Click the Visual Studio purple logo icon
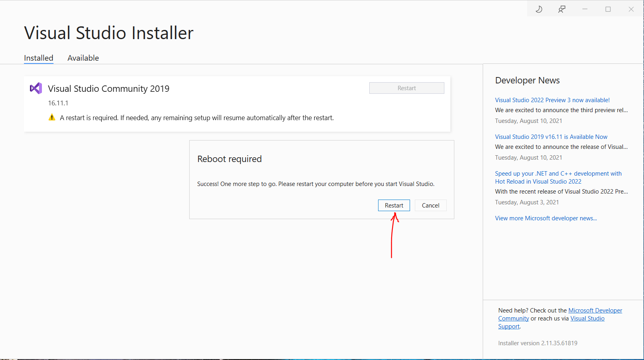The height and width of the screenshot is (360, 644). click(x=36, y=88)
